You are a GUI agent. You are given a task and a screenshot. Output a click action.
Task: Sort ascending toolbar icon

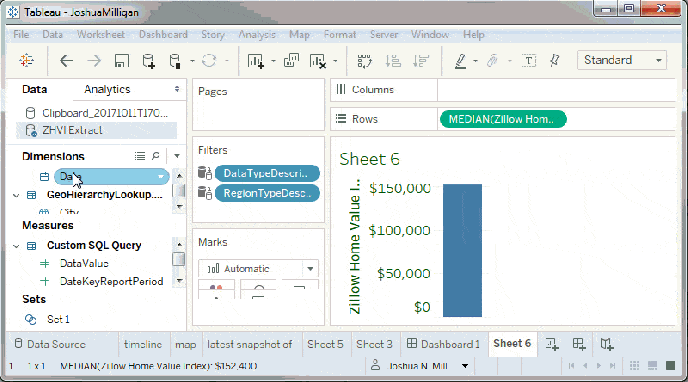tap(393, 61)
